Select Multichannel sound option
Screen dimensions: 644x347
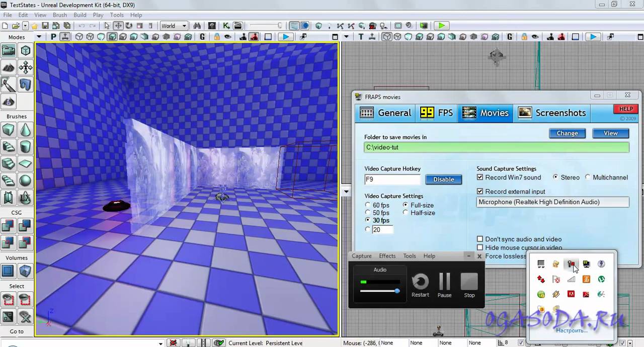[x=588, y=178]
